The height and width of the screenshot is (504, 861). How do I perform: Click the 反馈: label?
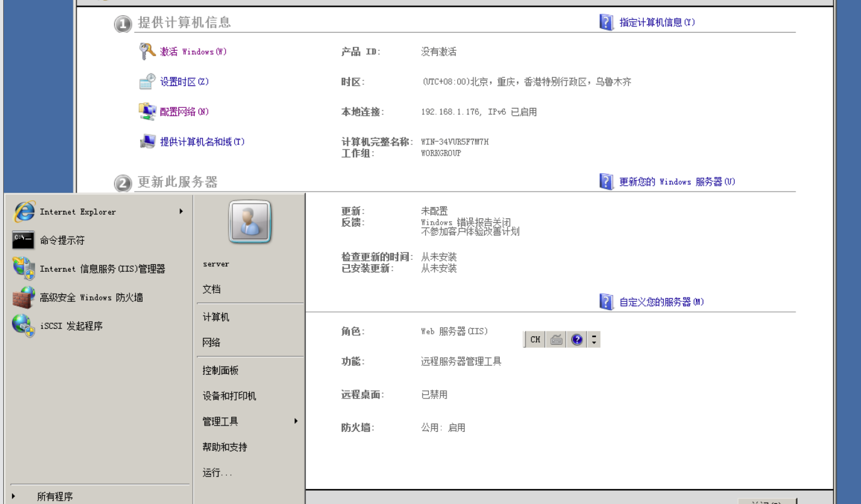pyautogui.click(x=353, y=222)
